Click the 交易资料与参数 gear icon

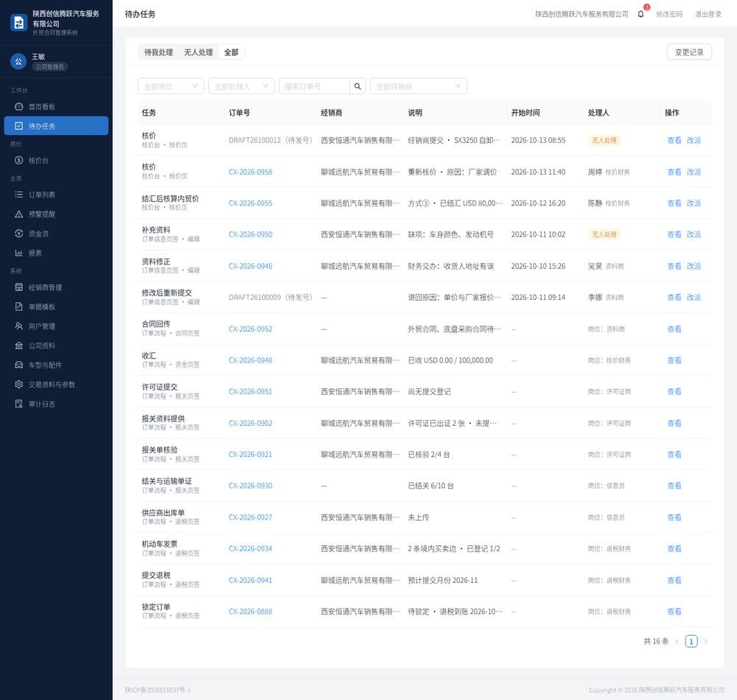19,385
